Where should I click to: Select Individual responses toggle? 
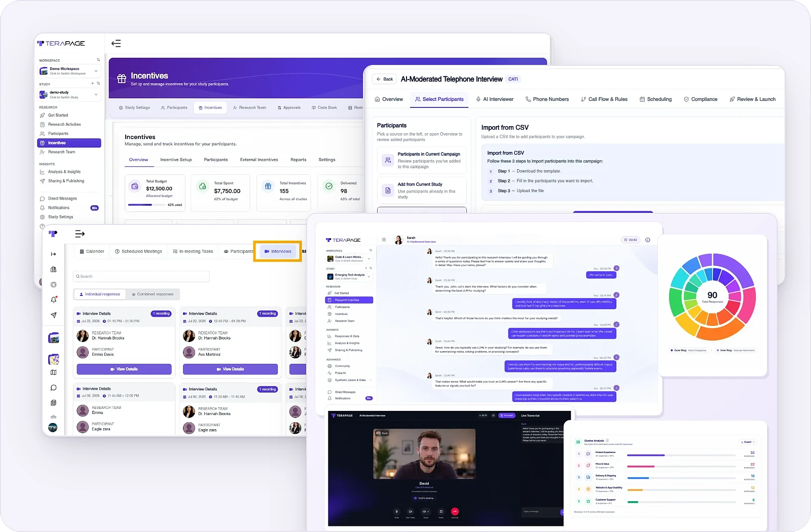click(99, 294)
